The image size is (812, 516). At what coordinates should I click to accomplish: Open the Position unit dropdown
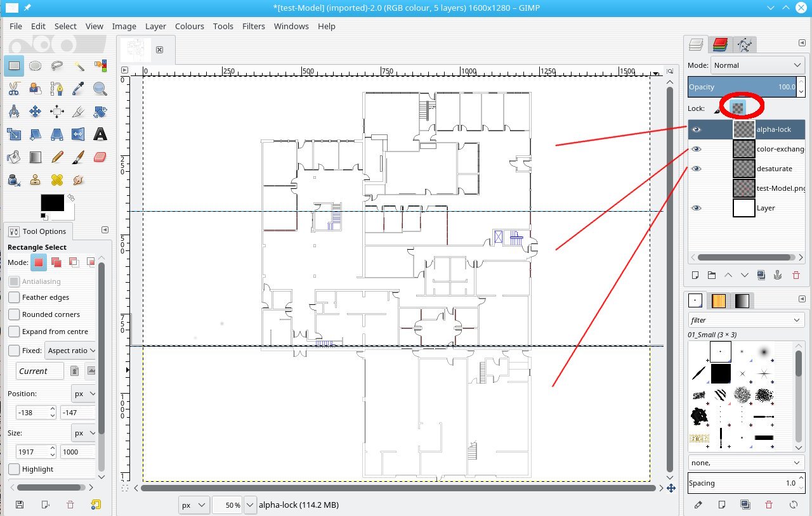[x=84, y=394]
